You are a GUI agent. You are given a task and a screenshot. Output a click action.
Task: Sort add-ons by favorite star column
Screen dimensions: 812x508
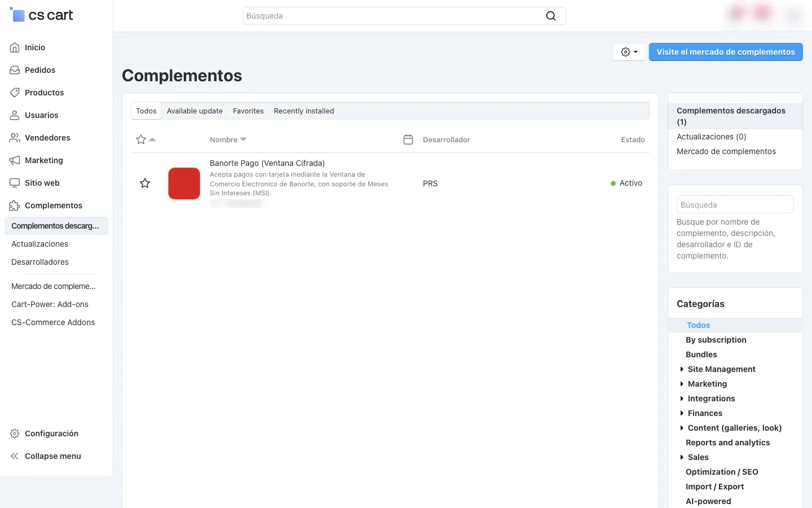click(x=145, y=139)
